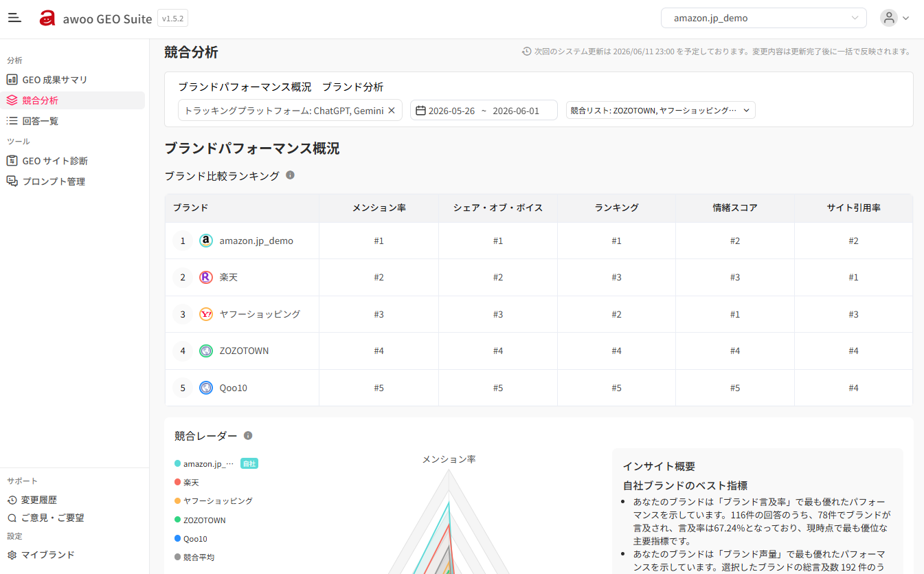
Task: Click the ヤフーショッピング brand logo
Action: pyautogui.click(x=206, y=314)
